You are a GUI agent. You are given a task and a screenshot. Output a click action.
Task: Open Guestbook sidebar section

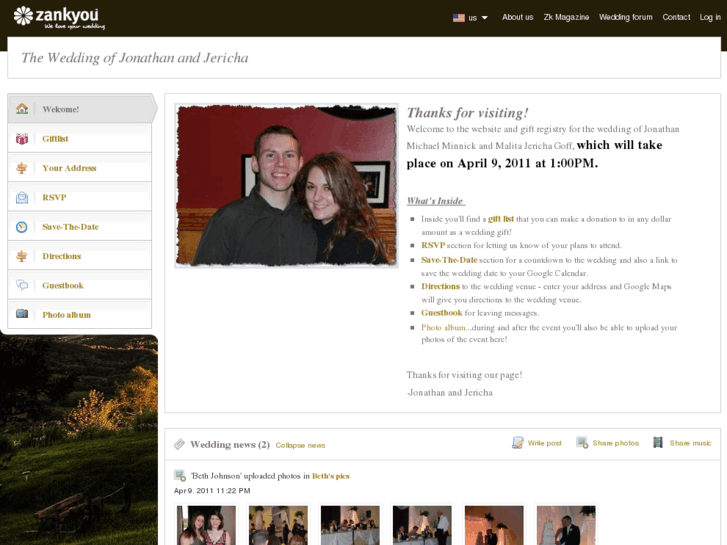(x=79, y=285)
